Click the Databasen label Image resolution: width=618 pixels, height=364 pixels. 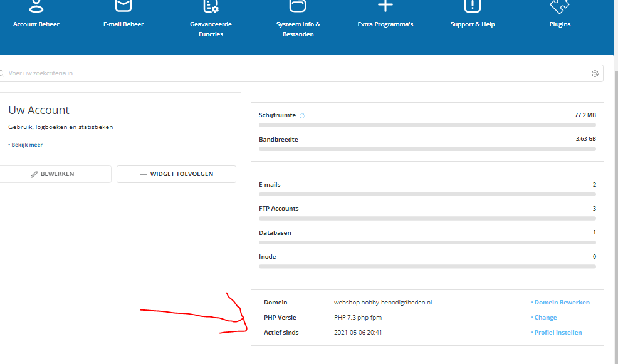(x=275, y=233)
